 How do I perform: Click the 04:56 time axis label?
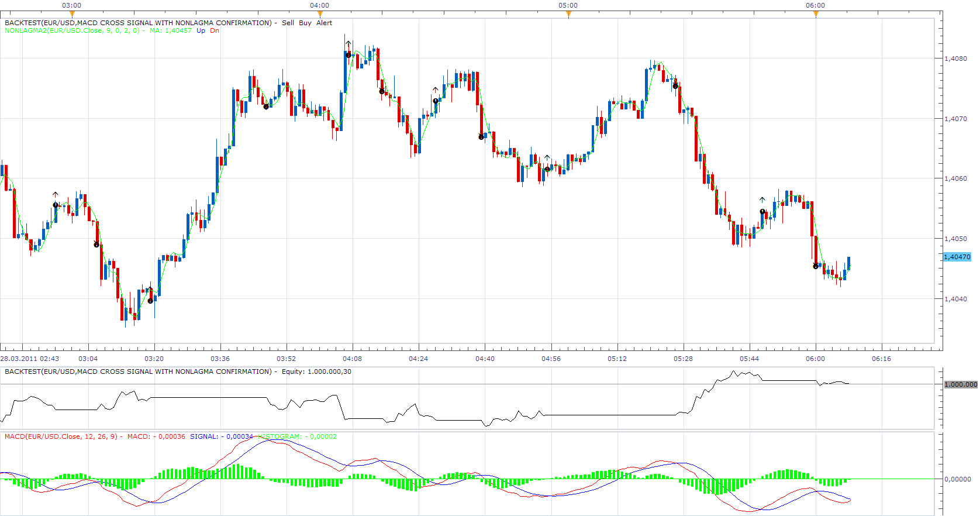point(551,359)
